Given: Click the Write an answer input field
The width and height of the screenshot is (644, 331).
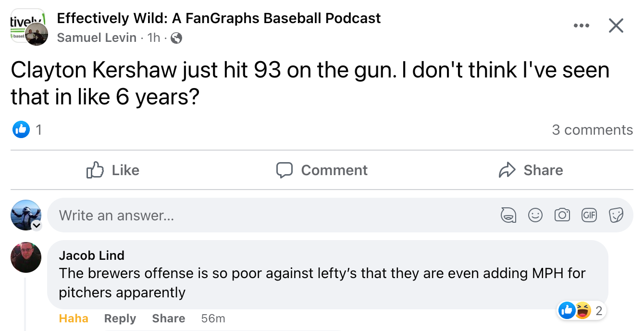Looking at the screenshot, I should pyautogui.click(x=269, y=215).
